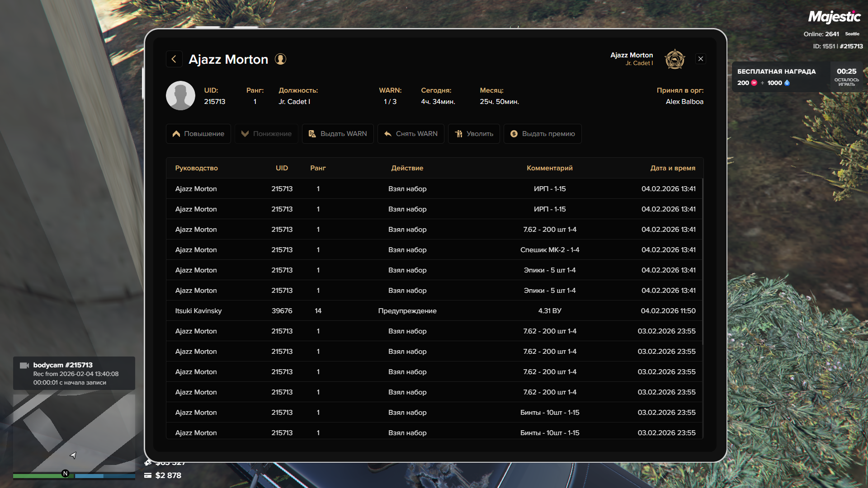Click the Руководство column header
Image resolution: width=868 pixels, height=488 pixels.
(x=196, y=168)
